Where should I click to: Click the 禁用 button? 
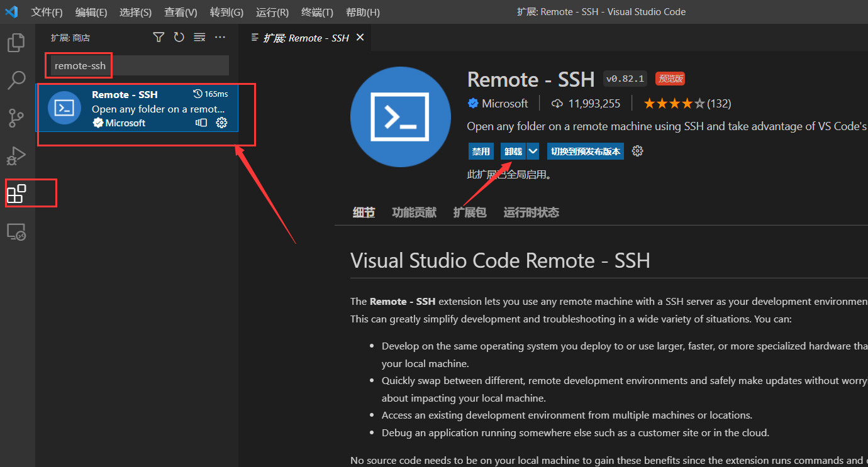point(481,151)
